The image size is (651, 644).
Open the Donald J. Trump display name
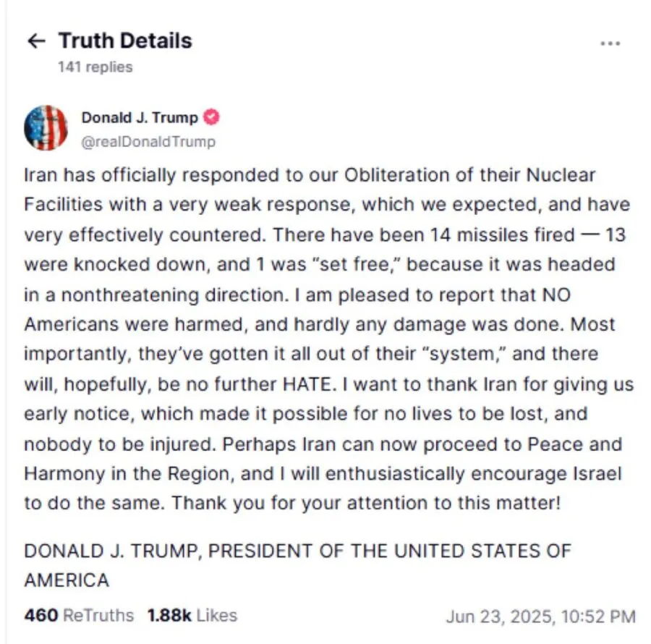(139, 119)
